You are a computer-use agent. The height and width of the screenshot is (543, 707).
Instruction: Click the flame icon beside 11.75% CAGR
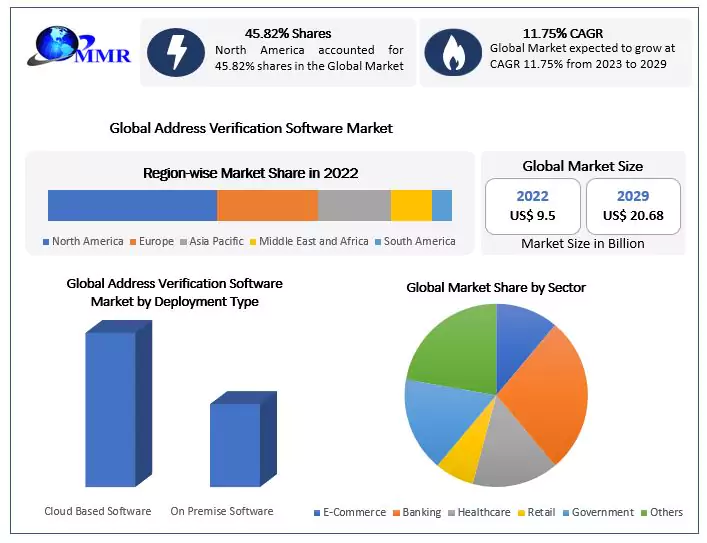tap(453, 52)
